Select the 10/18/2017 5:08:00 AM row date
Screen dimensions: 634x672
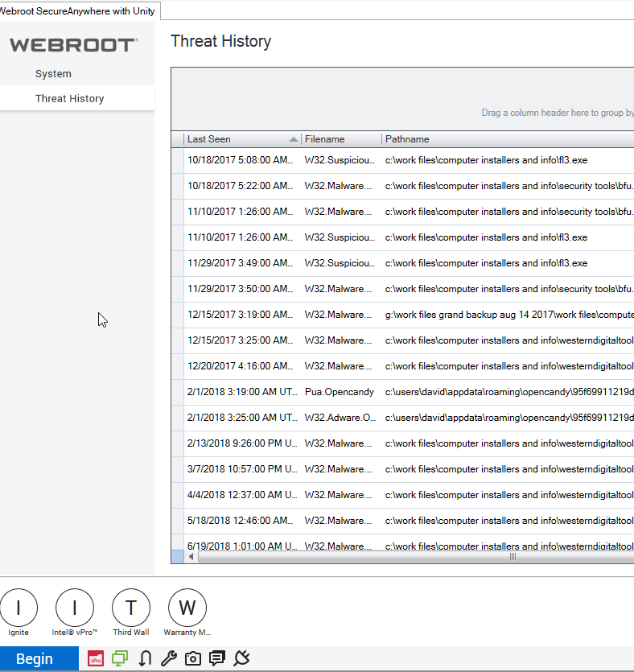pos(241,160)
